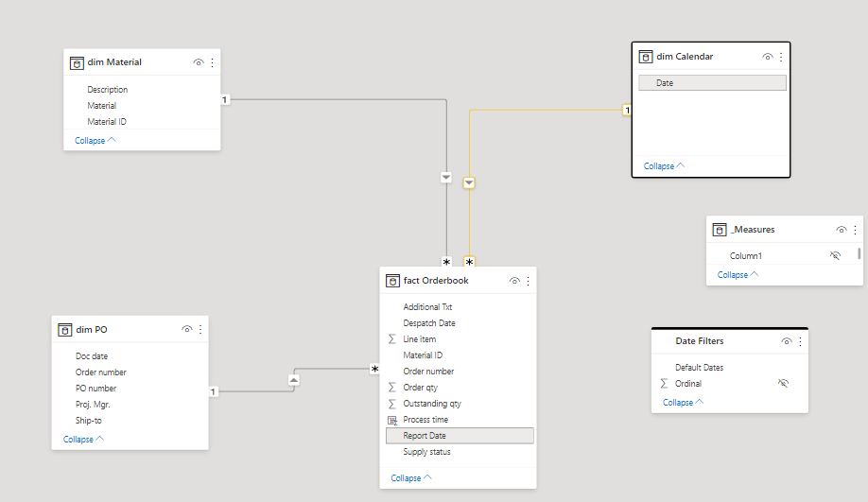Click the many marker on dim PO relationship

pyautogui.click(x=374, y=369)
